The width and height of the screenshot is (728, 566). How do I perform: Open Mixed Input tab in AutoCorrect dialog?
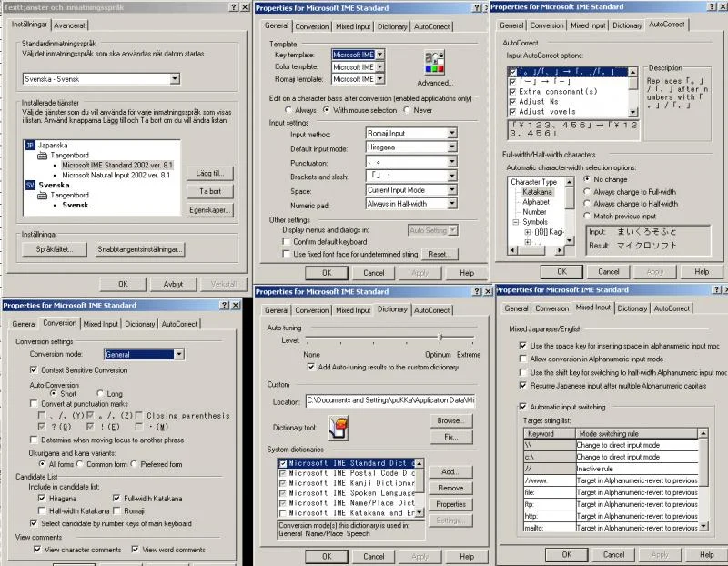588,25
